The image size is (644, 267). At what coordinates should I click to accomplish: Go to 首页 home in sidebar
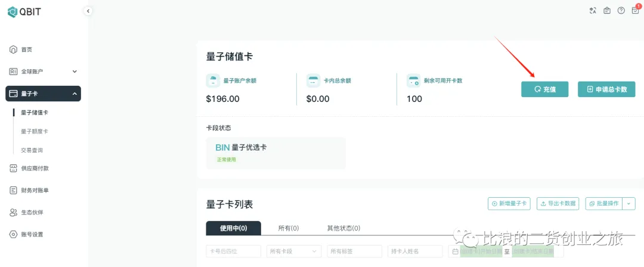26,49
